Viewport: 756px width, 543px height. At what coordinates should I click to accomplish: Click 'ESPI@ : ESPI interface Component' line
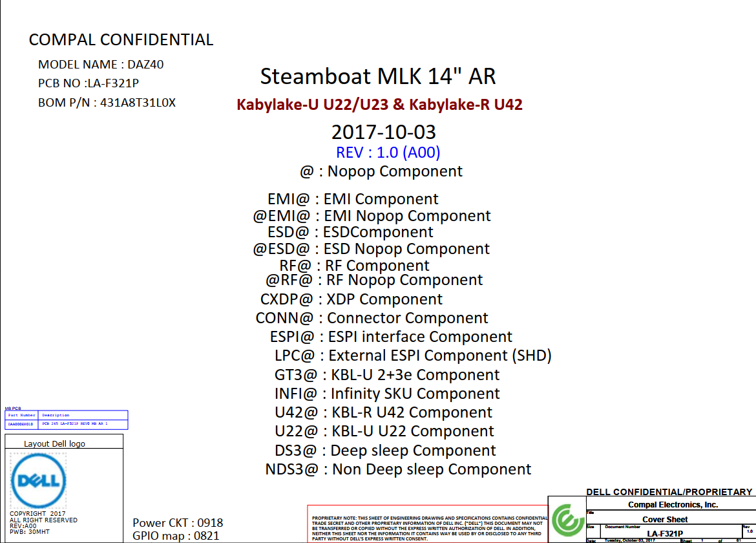pos(391,337)
